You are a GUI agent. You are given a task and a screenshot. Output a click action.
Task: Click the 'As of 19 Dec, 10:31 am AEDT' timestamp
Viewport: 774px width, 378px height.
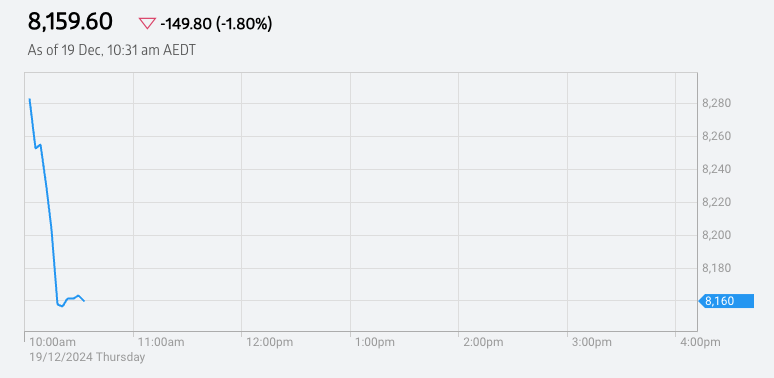(112, 50)
